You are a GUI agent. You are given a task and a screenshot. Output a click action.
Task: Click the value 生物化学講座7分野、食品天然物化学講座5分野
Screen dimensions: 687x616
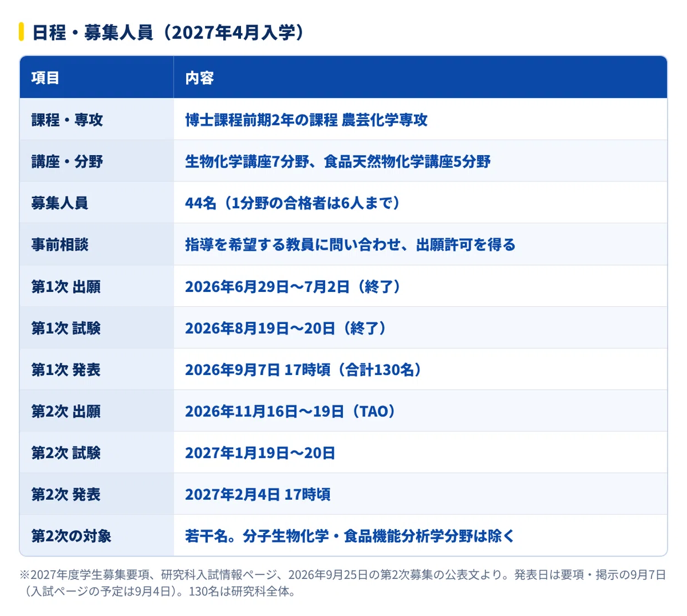tap(338, 161)
